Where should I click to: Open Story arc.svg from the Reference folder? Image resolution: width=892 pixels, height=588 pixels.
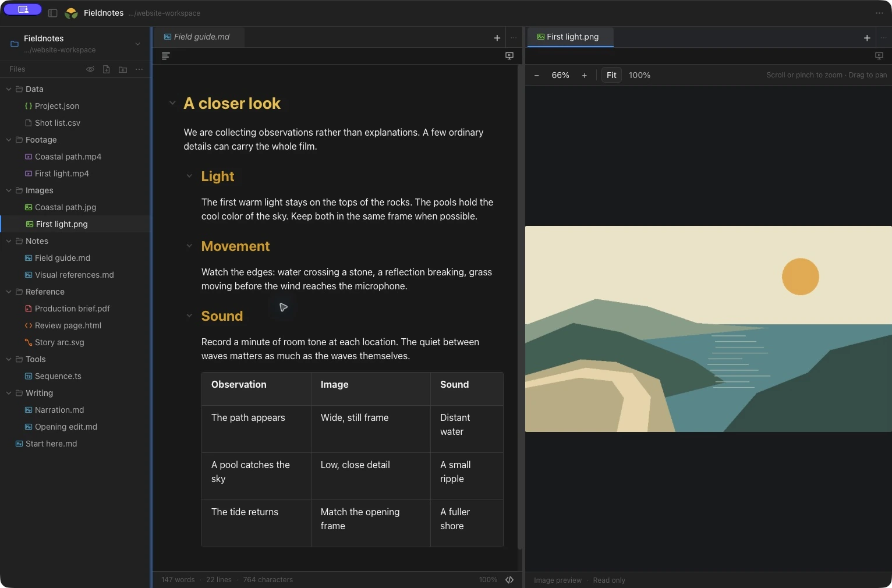coord(59,342)
